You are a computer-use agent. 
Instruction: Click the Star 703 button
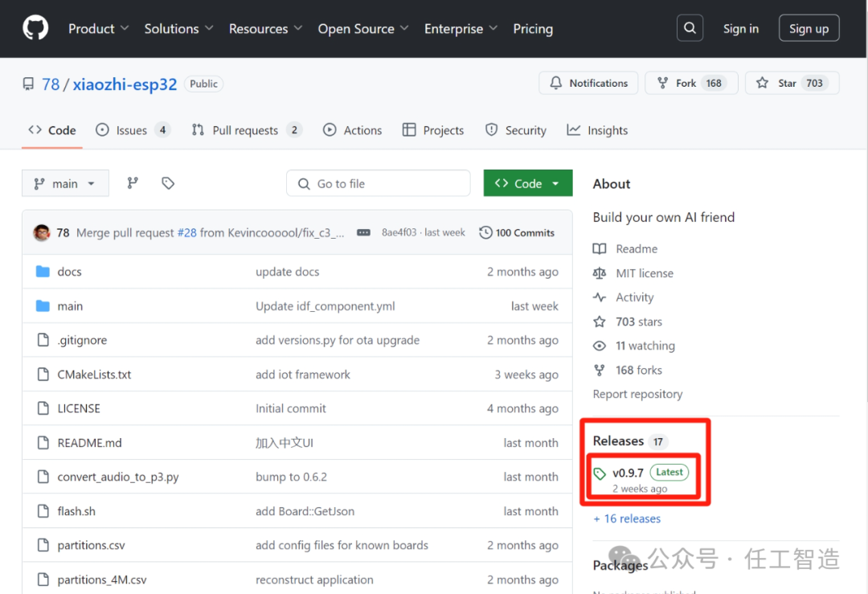(x=792, y=83)
